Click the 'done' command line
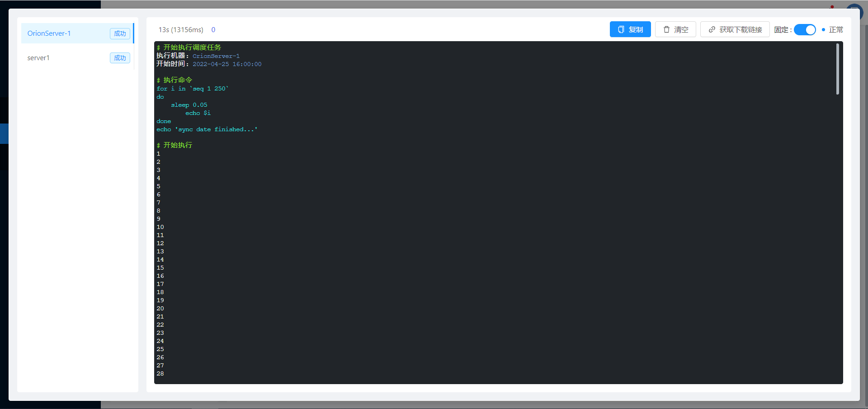Image resolution: width=868 pixels, height=409 pixels. tap(164, 121)
